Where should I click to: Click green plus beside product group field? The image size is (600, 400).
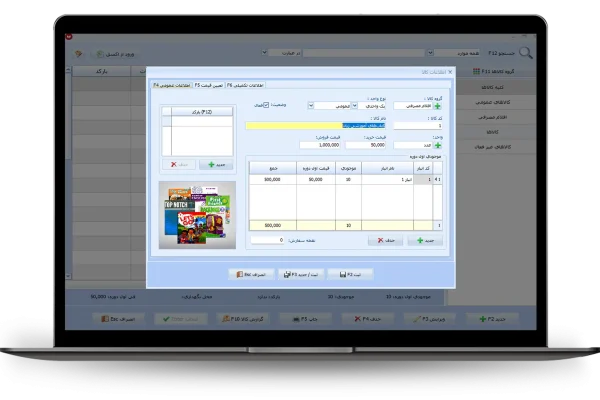(x=437, y=104)
